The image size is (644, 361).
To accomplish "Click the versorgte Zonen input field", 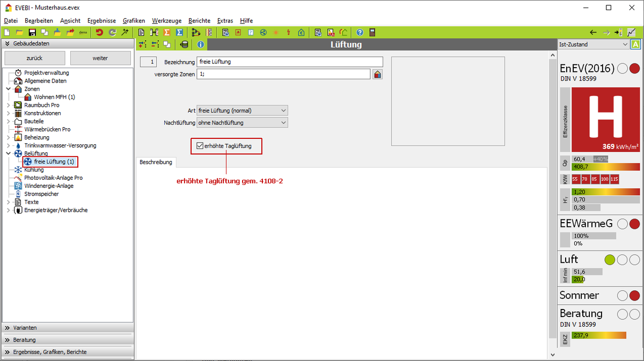I will 283,74.
